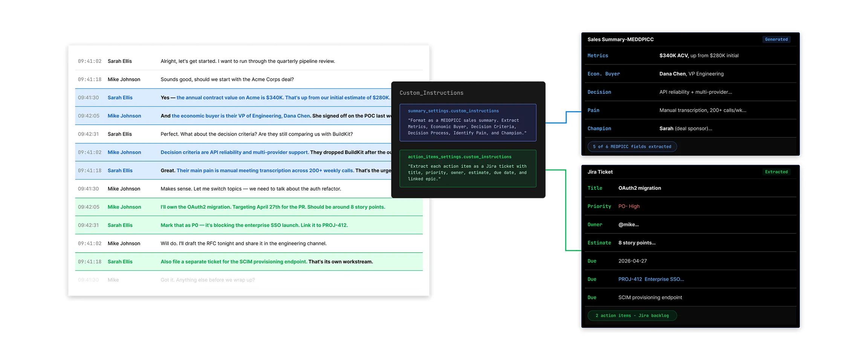Click the highlighted "annual contract value on Acme is $340K" sentence

tap(283, 98)
